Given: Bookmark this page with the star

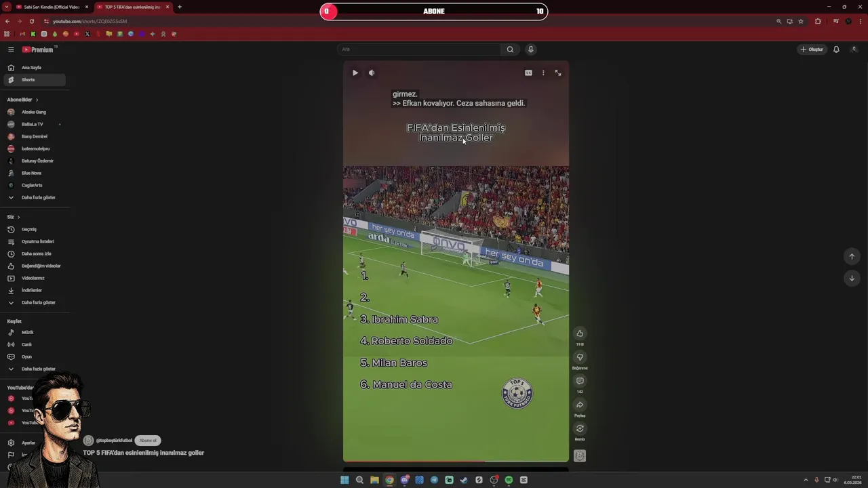Looking at the screenshot, I should pos(801,21).
